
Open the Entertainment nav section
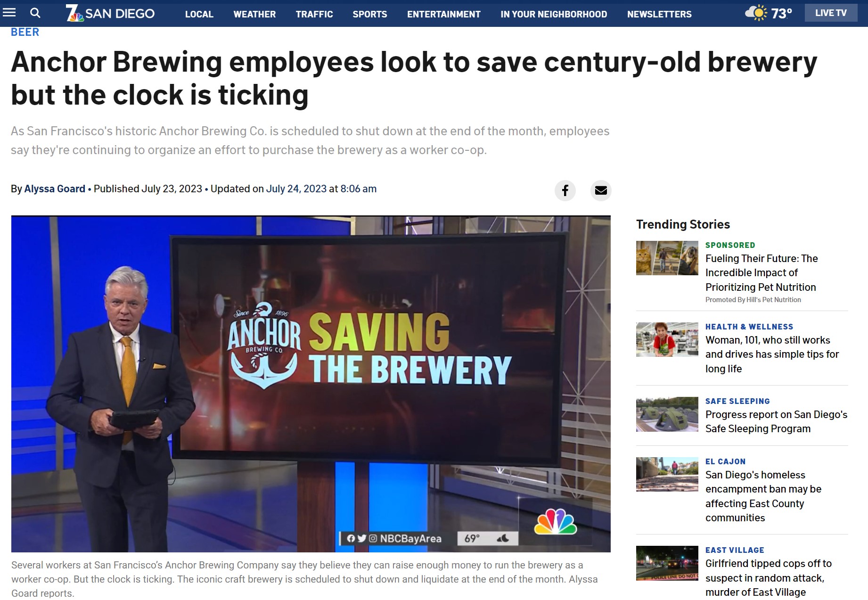[444, 14]
